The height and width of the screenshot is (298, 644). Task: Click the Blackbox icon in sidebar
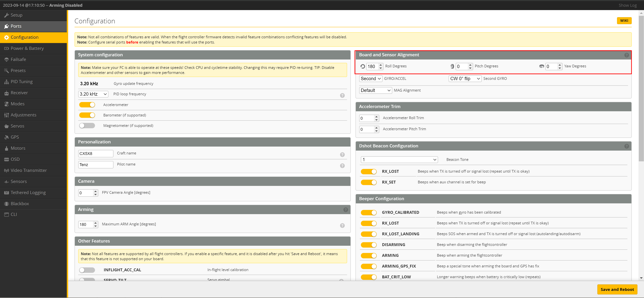pyautogui.click(x=7, y=204)
